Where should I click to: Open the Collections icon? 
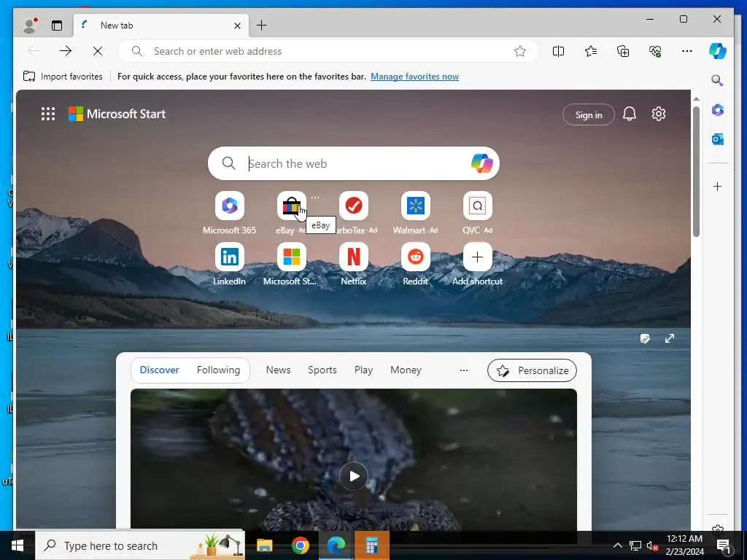[623, 51]
